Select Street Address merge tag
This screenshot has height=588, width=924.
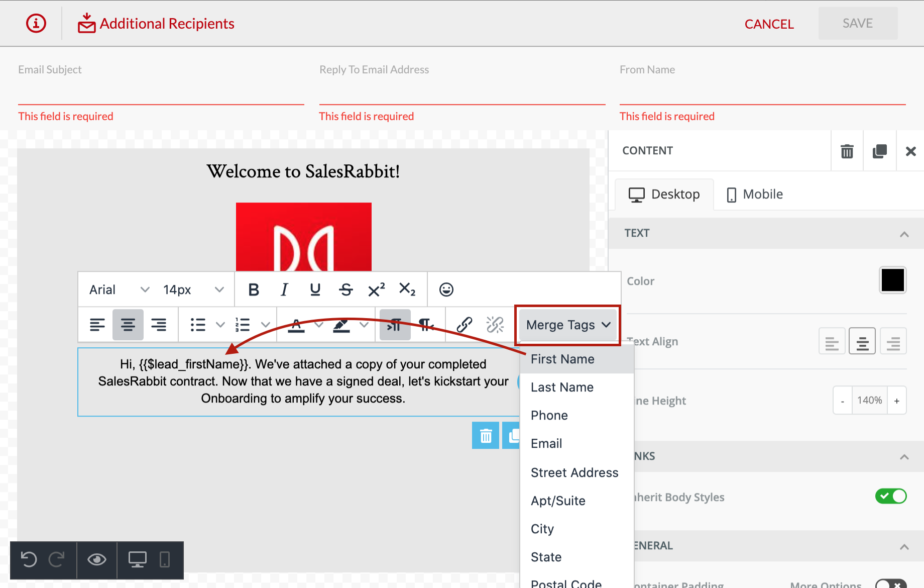(577, 472)
